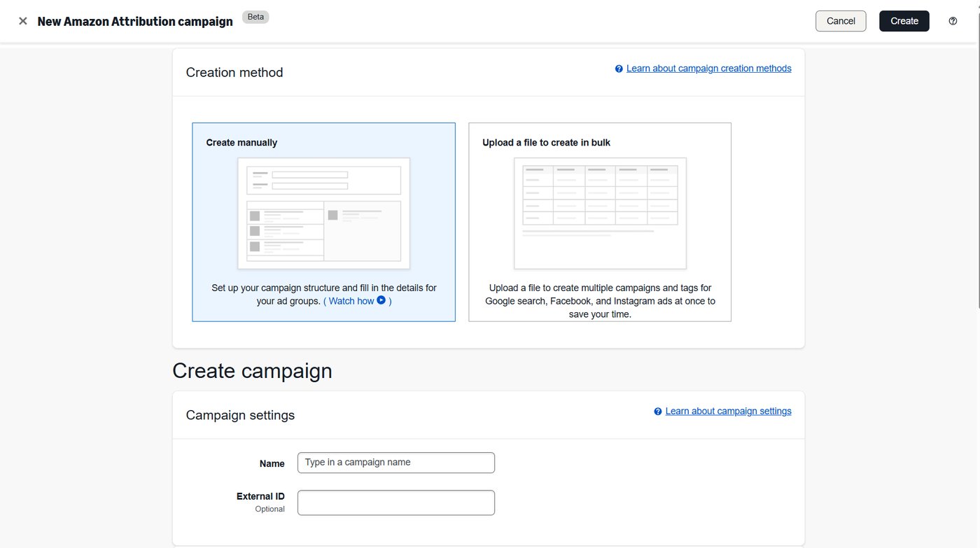Open Learn about campaign settings link
Viewport: 980px width, 548px height.
coord(729,412)
